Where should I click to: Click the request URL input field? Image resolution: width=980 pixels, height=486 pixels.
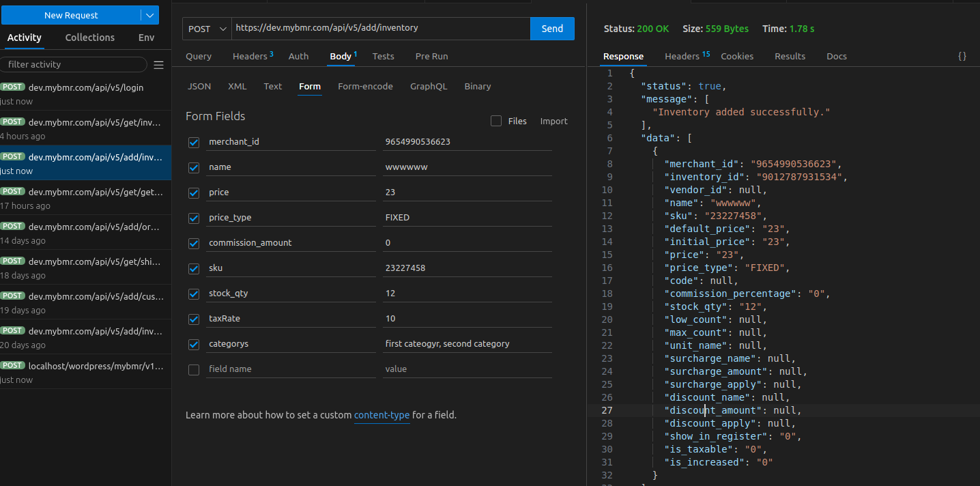tap(379, 28)
